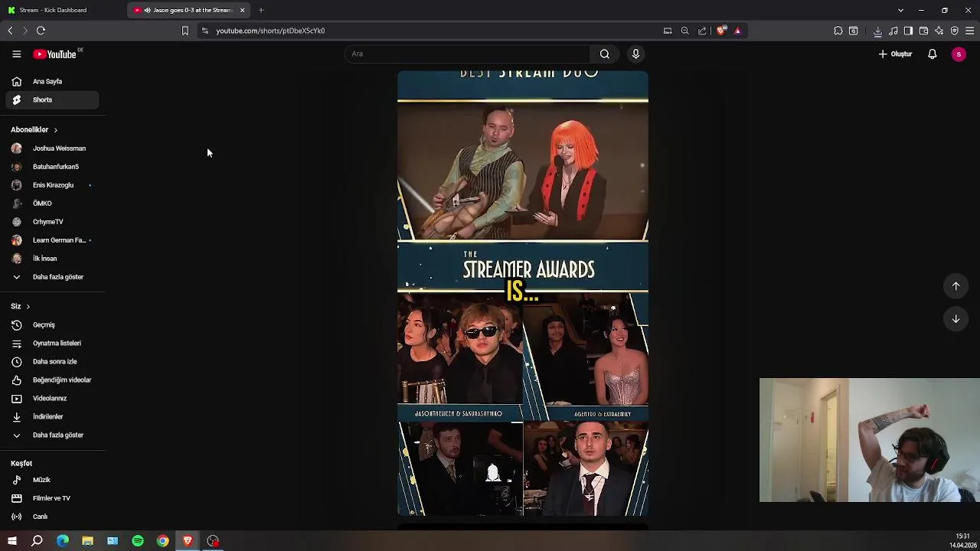This screenshot has height=551, width=980.
Task: Open Batuhanfurkan5 channel
Action: (x=52, y=166)
